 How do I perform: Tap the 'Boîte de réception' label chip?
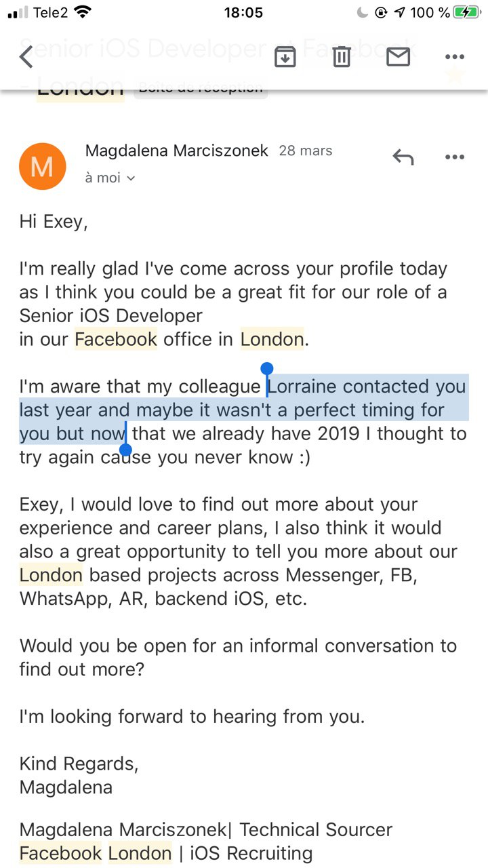(201, 87)
